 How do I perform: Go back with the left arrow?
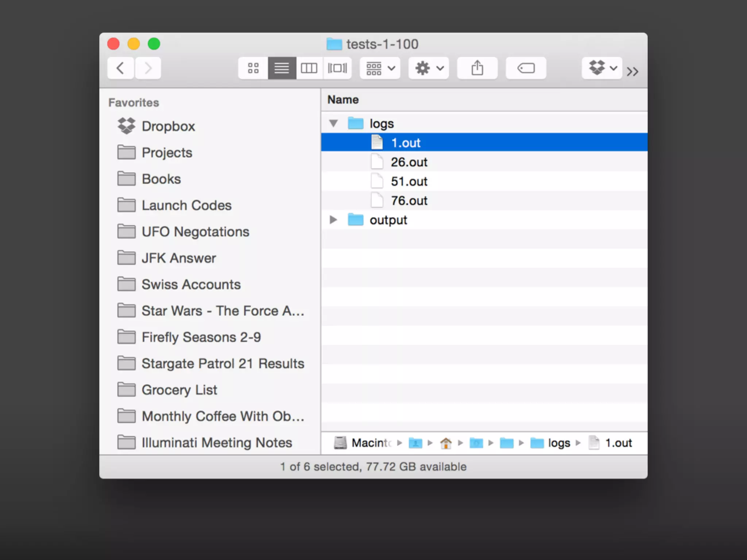[x=121, y=68]
